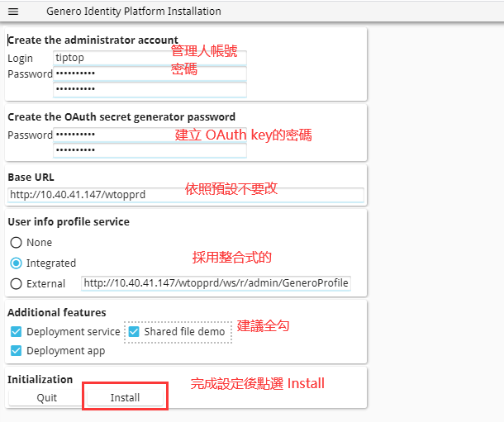This screenshot has width=504, height=422.
Task: Click the Create the administrator account heading
Action: pyautogui.click(x=93, y=40)
